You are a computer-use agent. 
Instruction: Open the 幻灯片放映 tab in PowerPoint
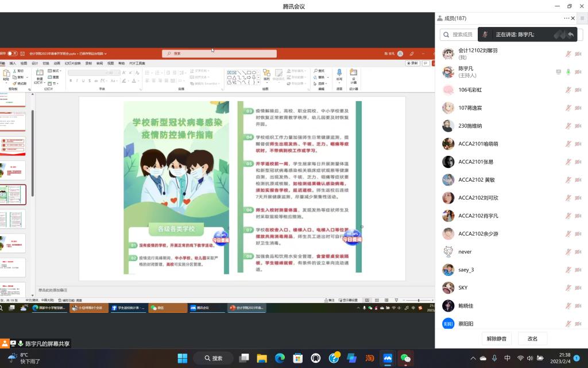click(x=73, y=63)
